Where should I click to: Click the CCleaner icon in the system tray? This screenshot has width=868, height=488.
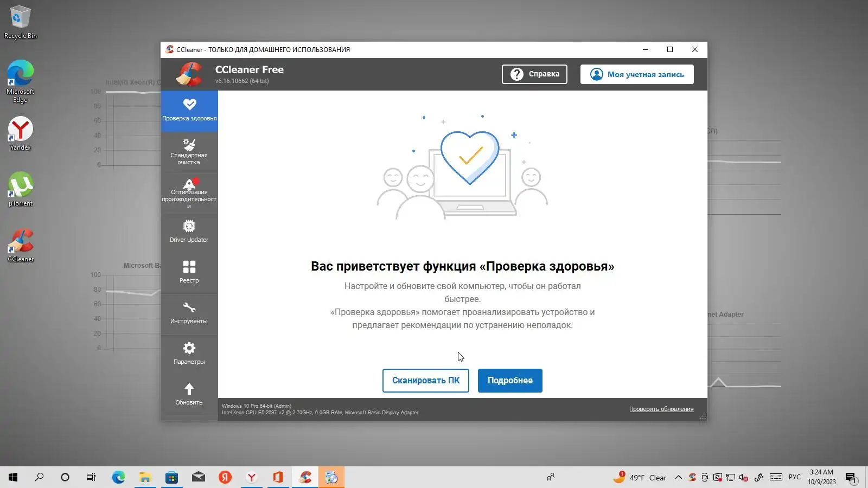692,478
